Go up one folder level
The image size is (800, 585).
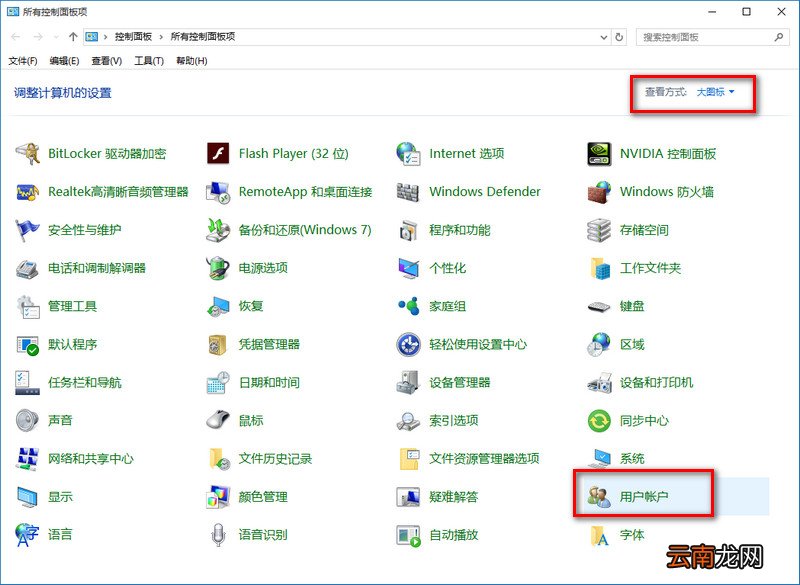point(73,37)
